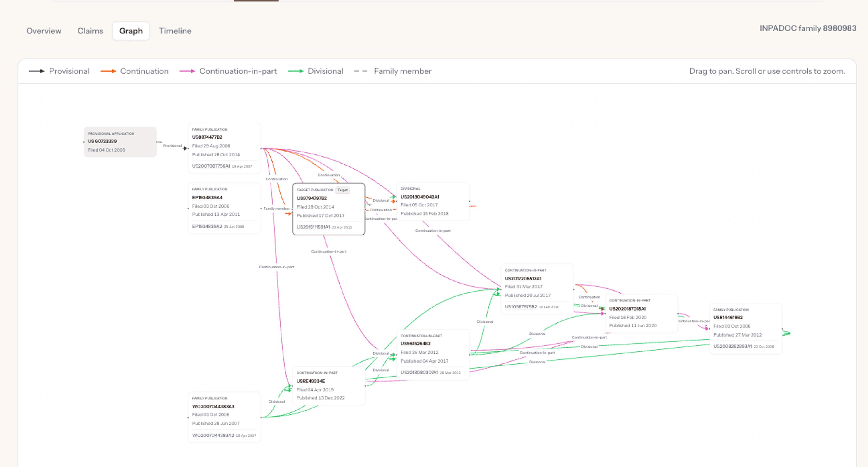Viewport: 868px width, 467px height.
Task: Click 'Published 17 Oct 2017' in target node
Action: tap(321, 216)
